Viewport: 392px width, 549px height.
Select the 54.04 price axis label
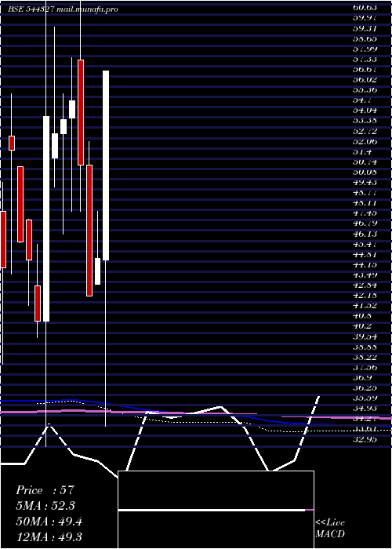point(365,111)
